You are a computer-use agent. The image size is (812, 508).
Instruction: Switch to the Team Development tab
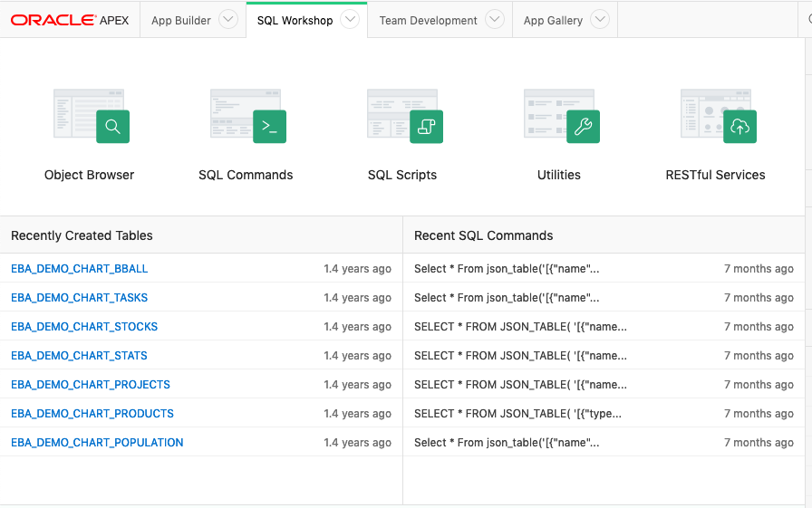428,20
